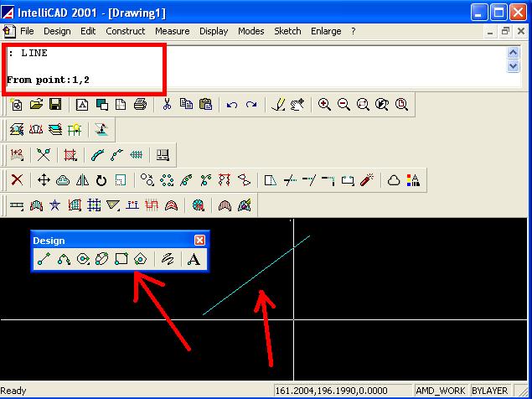Click the magnifier with page icon

(x=401, y=104)
